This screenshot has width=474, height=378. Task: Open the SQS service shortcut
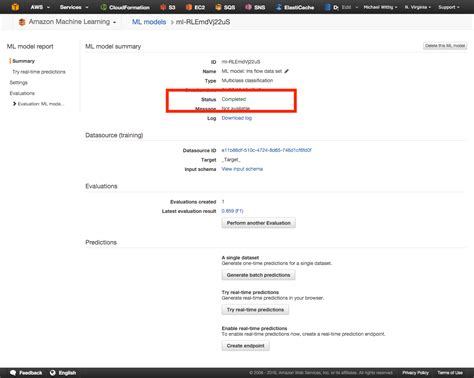225,7
